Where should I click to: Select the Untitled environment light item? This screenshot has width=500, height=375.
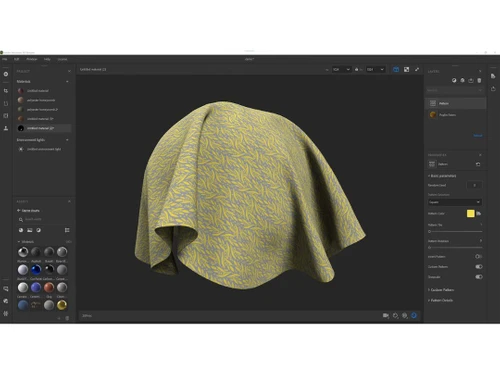(44, 149)
